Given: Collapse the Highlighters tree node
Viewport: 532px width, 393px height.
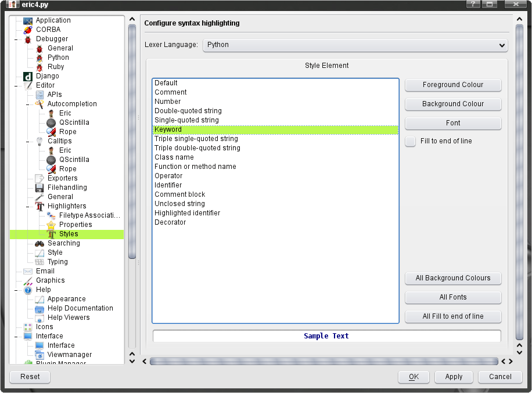Looking at the screenshot, I should 27,206.
